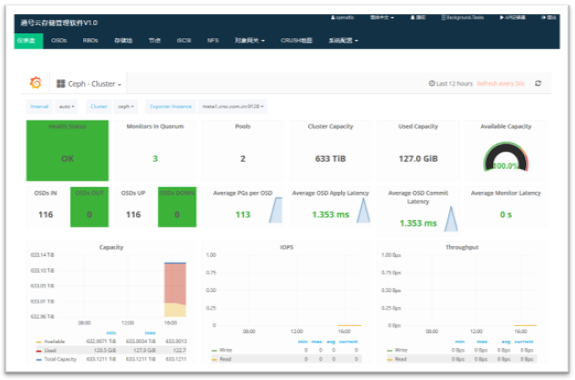Click the logout entry at the top right

[x=549, y=17]
